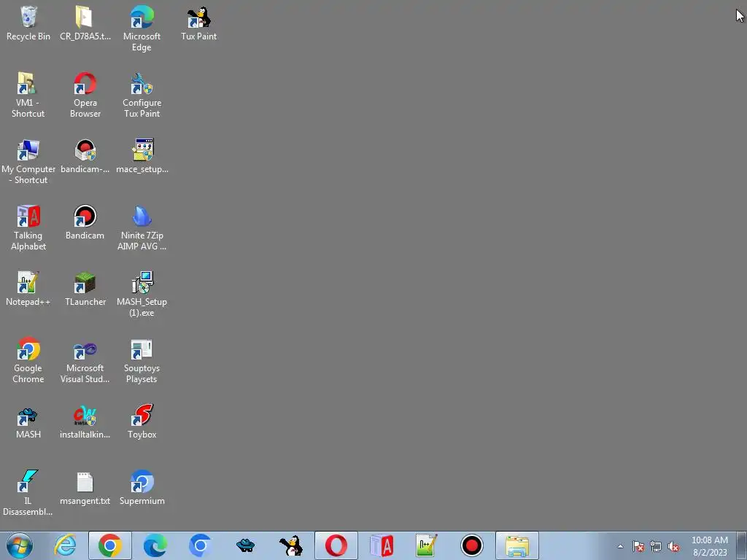Launch Notepad++ from the taskbar
747x560 pixels.
426,545
